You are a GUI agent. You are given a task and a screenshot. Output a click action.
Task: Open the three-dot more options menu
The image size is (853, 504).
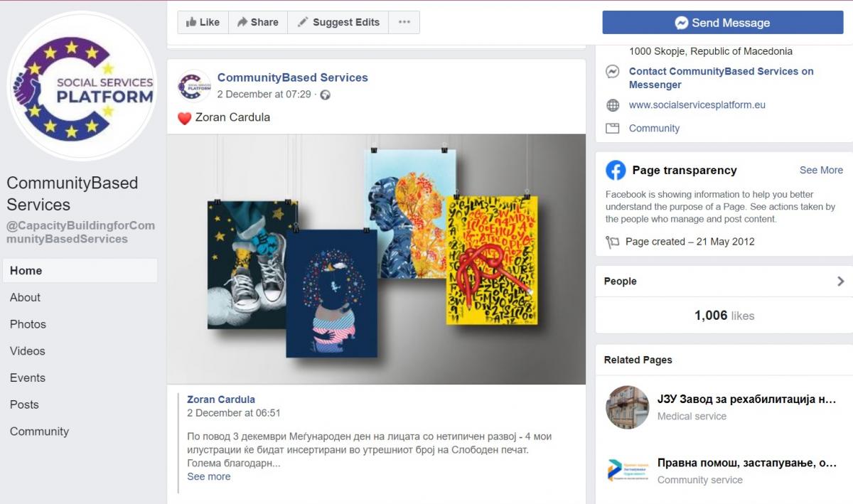(x=404, y=22)
